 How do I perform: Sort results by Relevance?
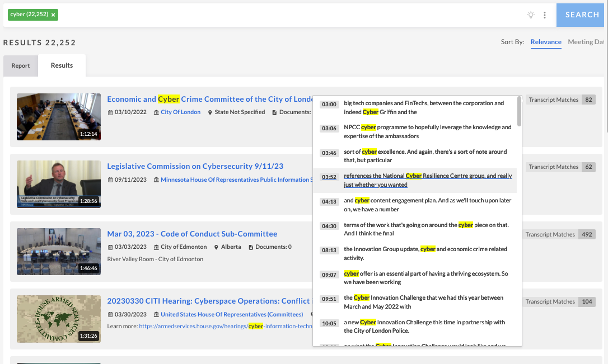click(546, 42)
